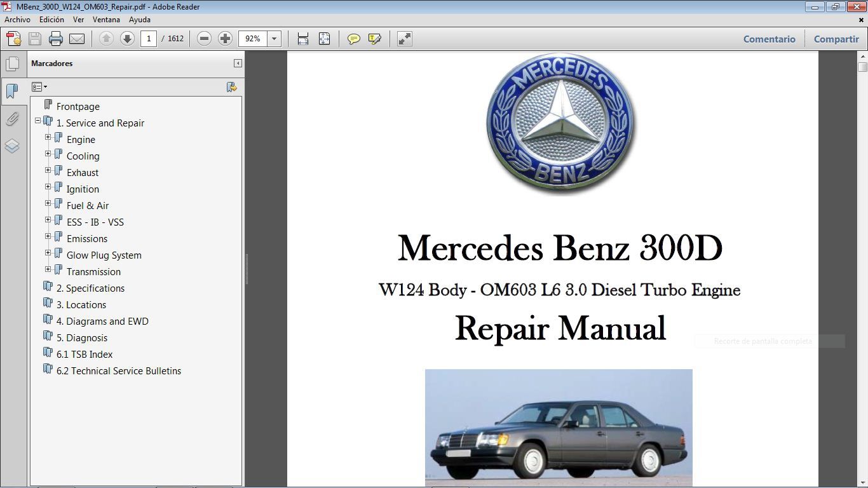Select the fit one full page icon
Viewport: 868px width, 488px height.
324,39
